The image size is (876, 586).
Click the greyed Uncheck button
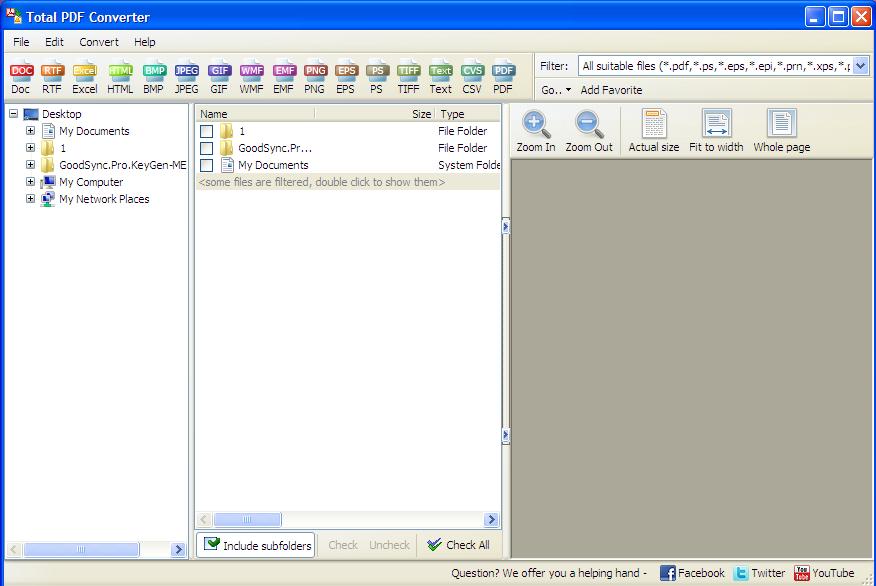(x=389, y=545)
